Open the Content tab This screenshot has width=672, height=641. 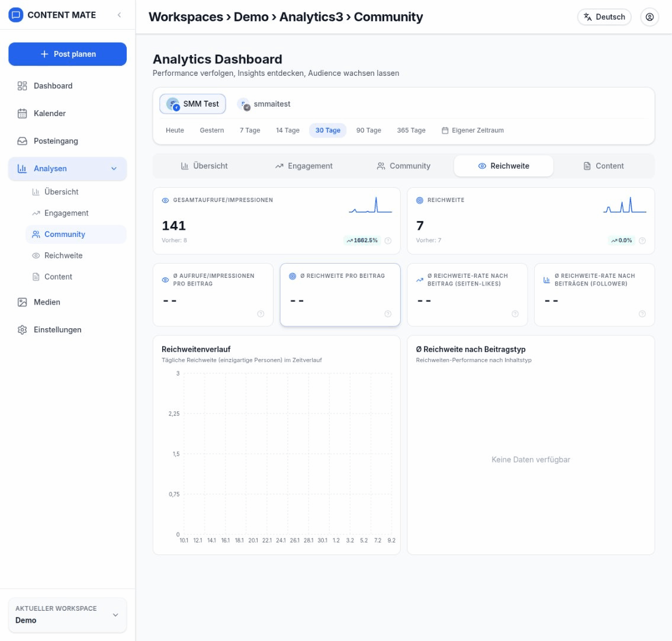(603, 166)
